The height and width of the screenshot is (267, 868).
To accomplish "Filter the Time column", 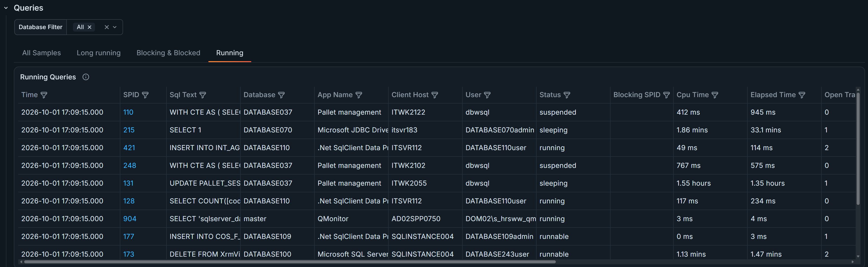I will tap(44, 95).
